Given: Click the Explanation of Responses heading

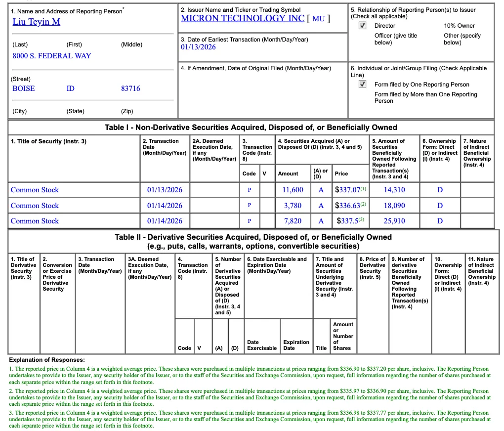Looking at the screenshot, I should [x=47, y=360].
